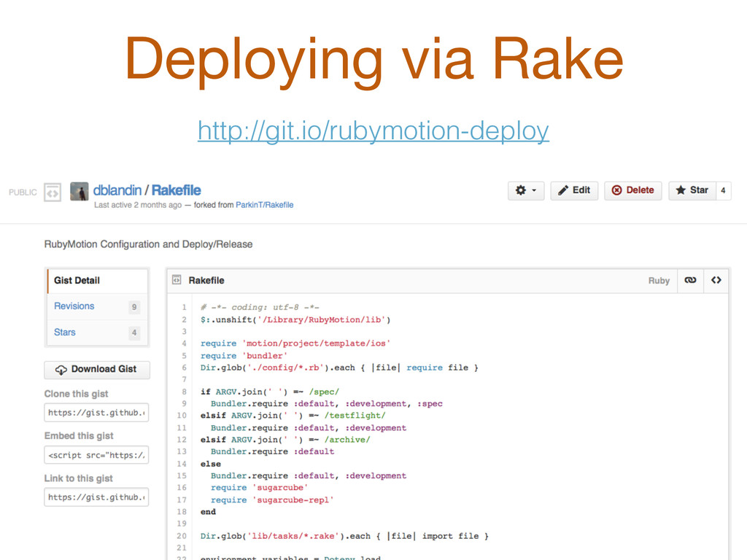Click the Revisions count badge 9
Screen dimensions: 747x560
pos(134,307)
